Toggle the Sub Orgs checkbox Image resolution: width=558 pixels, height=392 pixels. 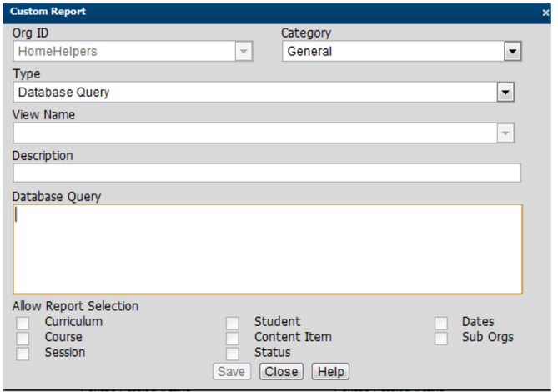(x=441, y=338)
